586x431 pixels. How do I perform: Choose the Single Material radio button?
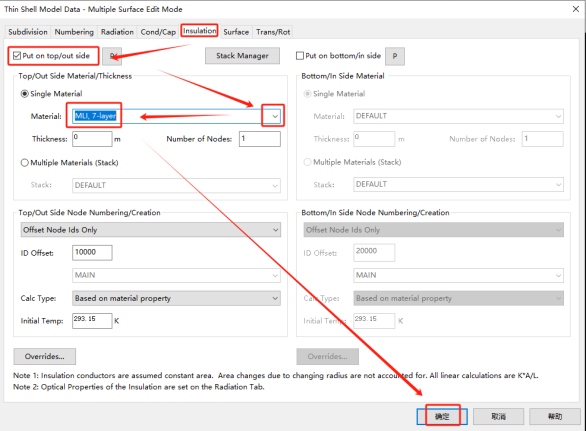click(x=25, y=93)
